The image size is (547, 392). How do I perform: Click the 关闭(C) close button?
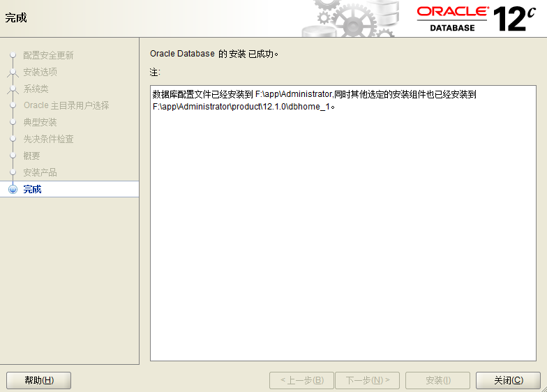click(508, 380)
